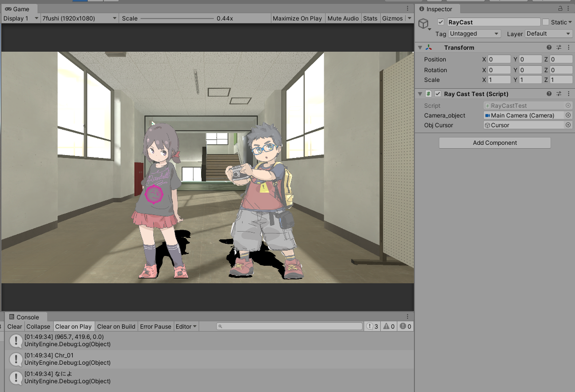The height and width of the screenshot is (392, 575).
Task: Select the console log '(965.7, 419.6, 0.0)'
Action: pyautogui.click(x=209, y=340)
